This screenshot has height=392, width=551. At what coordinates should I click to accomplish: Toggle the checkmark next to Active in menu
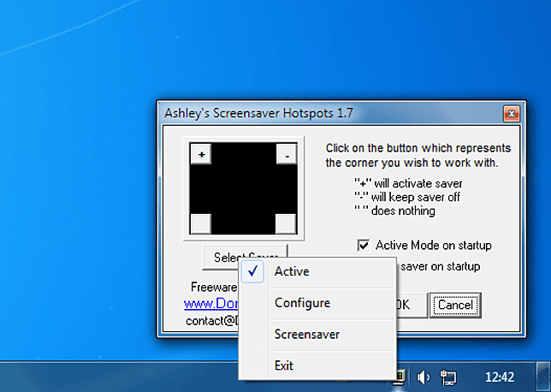pyautogui.click(x=252, y=271)
